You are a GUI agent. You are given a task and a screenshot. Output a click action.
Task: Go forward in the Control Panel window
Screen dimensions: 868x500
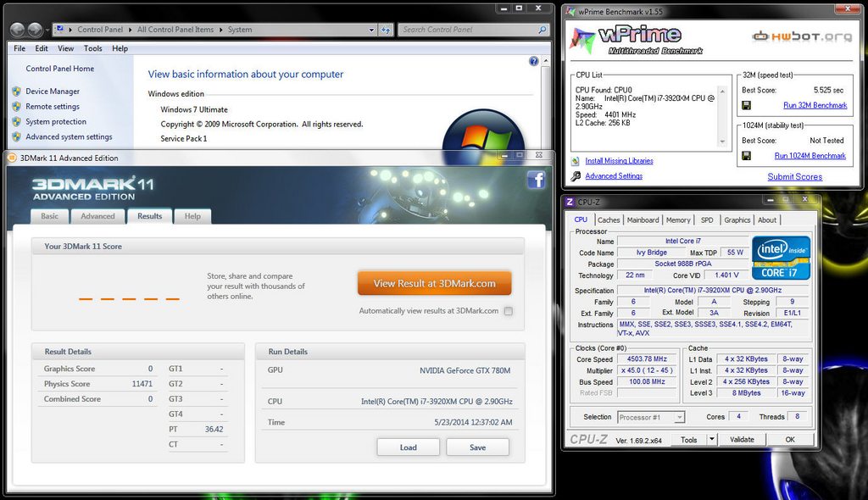click(x=35, y=30)
